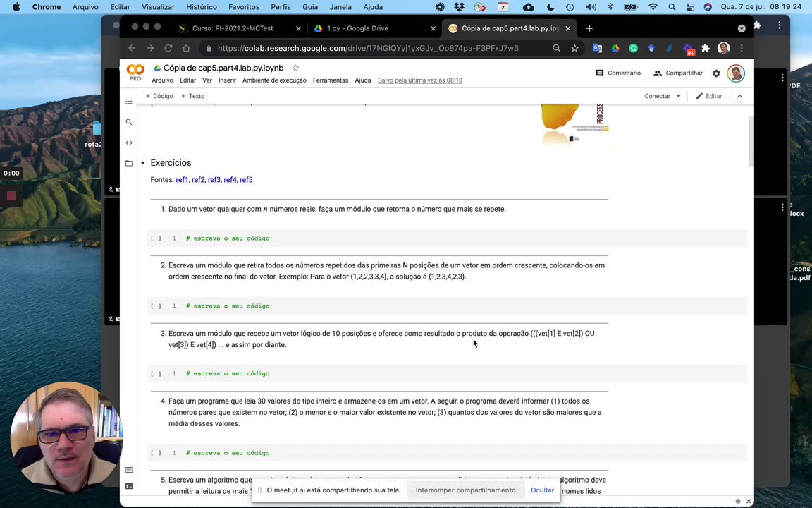Viewport: 812px width, 508px height.
Task: Open the Editar menu in Colab
Action: [x=187, y=80]
